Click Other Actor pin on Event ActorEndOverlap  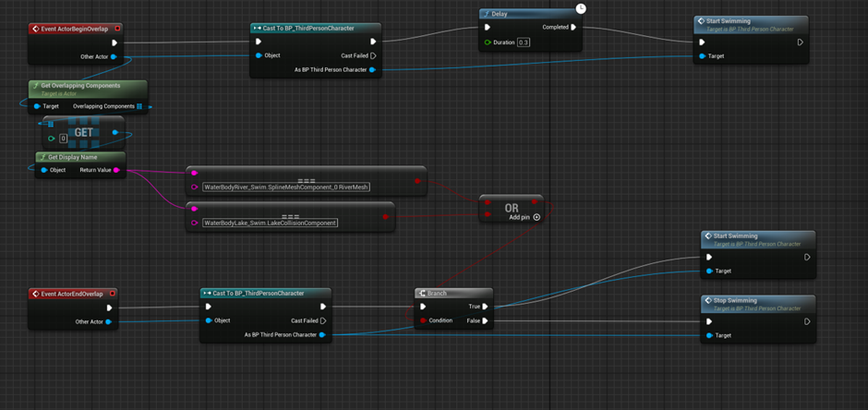pyautogui.click(x=108, y=321)
